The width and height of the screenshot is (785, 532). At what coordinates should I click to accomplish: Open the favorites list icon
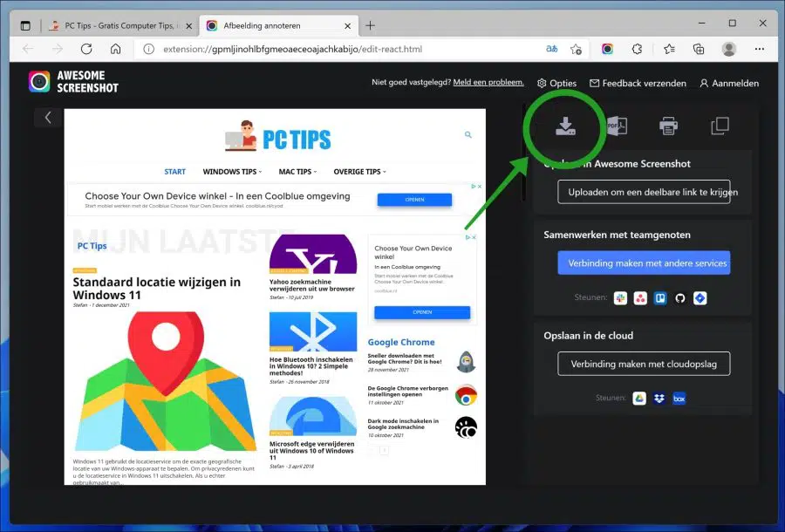pyautogui.click(x=669, y=49)
